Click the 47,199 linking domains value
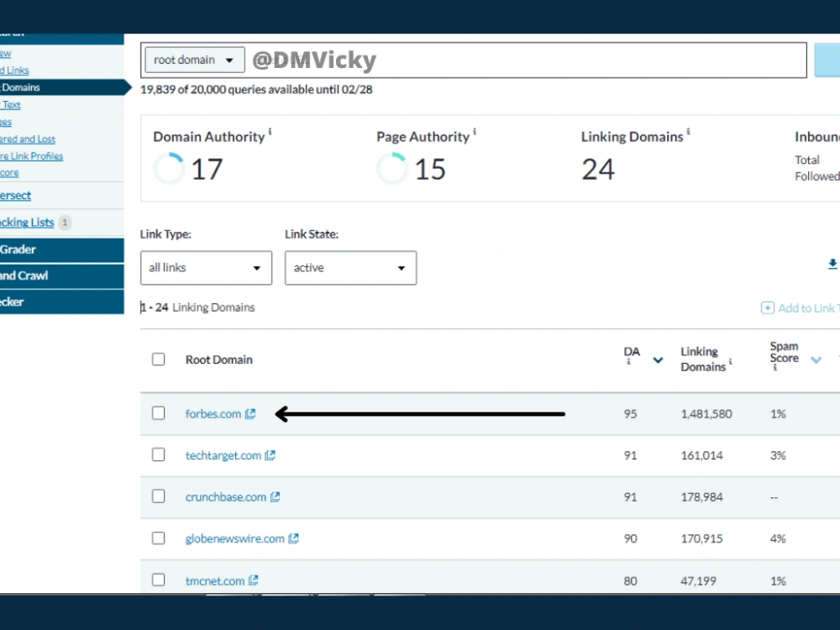Screen dimensions: 840x630 tap(698, 580)
